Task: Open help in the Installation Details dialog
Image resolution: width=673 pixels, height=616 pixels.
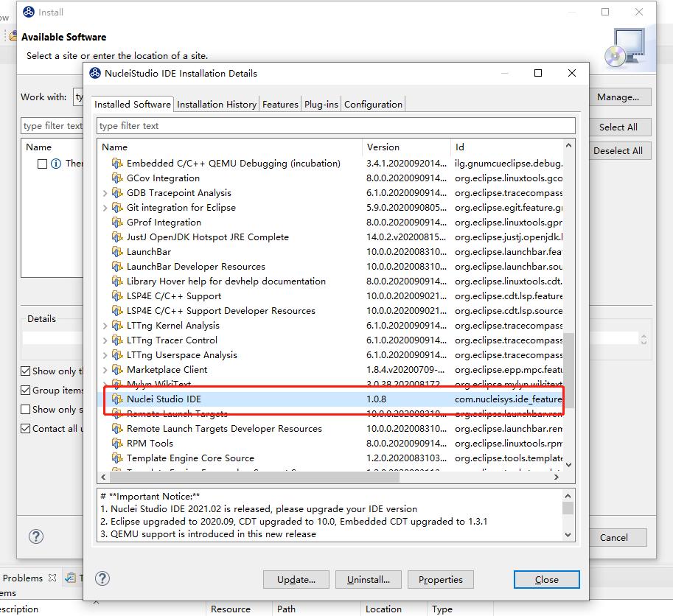Action: [102, 578]
